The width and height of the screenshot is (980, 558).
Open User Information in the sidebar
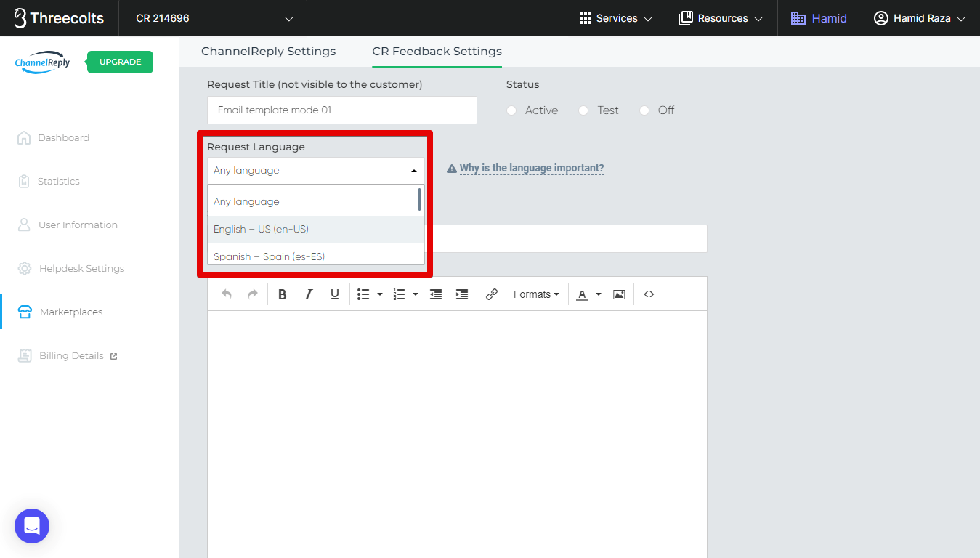78,225
